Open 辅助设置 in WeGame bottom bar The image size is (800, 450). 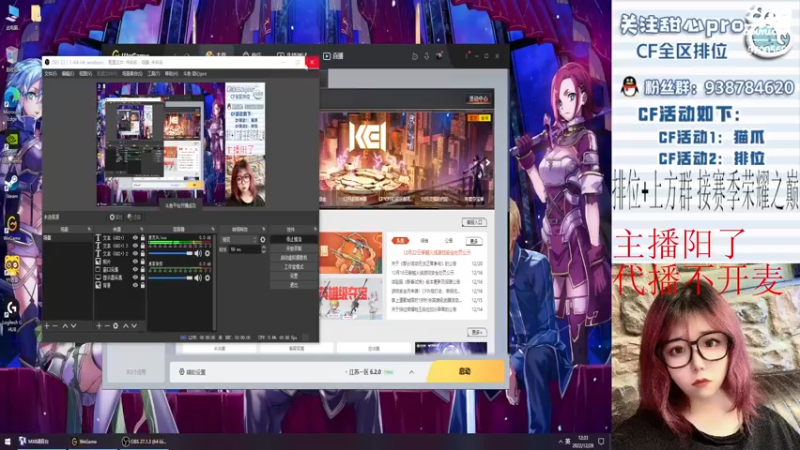point(192,372)
